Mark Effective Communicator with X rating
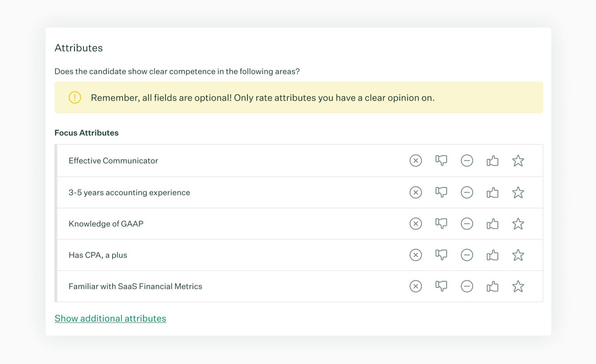Screen dimensions: 596x364 [416, 160]
